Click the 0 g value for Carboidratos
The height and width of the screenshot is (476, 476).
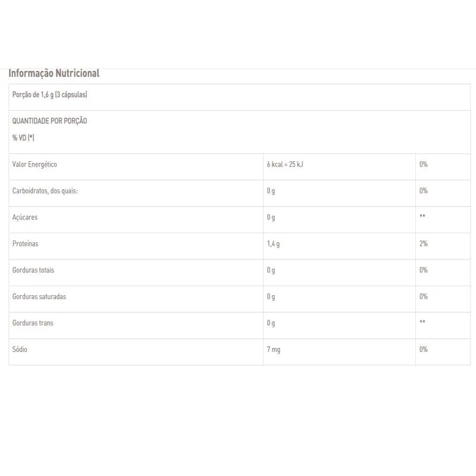[x=271, y=191]
